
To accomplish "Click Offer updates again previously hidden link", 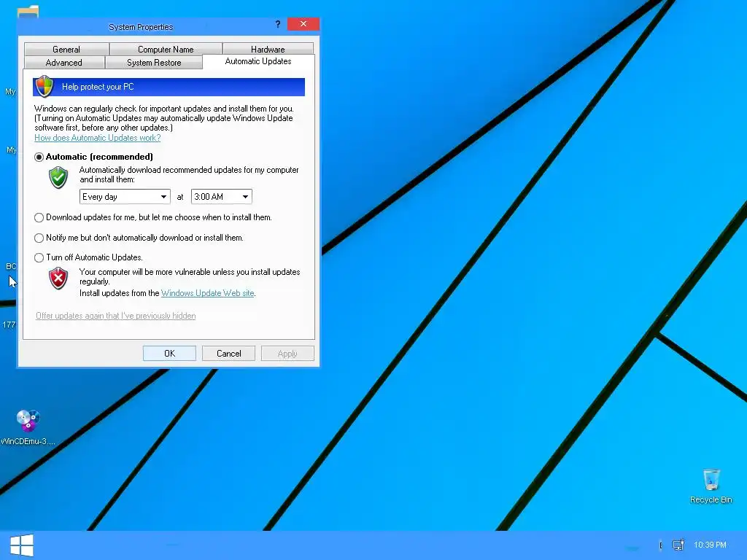I will tap(116, 316).
